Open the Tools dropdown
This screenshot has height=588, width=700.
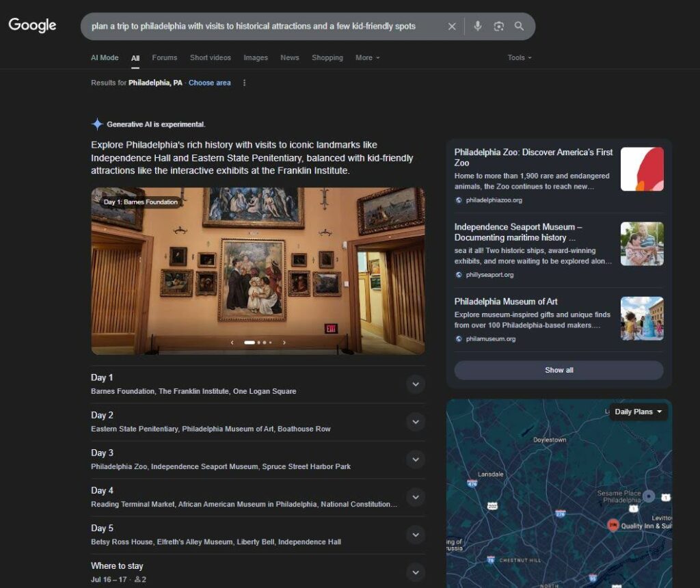(519, 58)
